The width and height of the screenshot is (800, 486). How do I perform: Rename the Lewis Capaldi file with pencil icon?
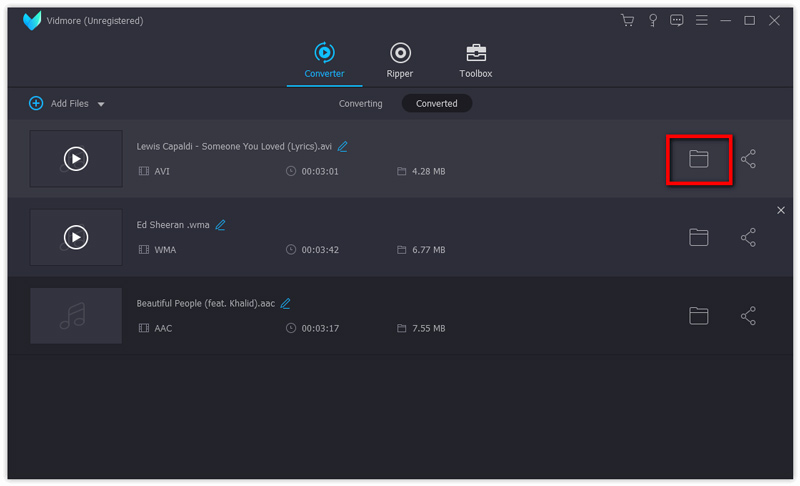click(x=343, y=146)
